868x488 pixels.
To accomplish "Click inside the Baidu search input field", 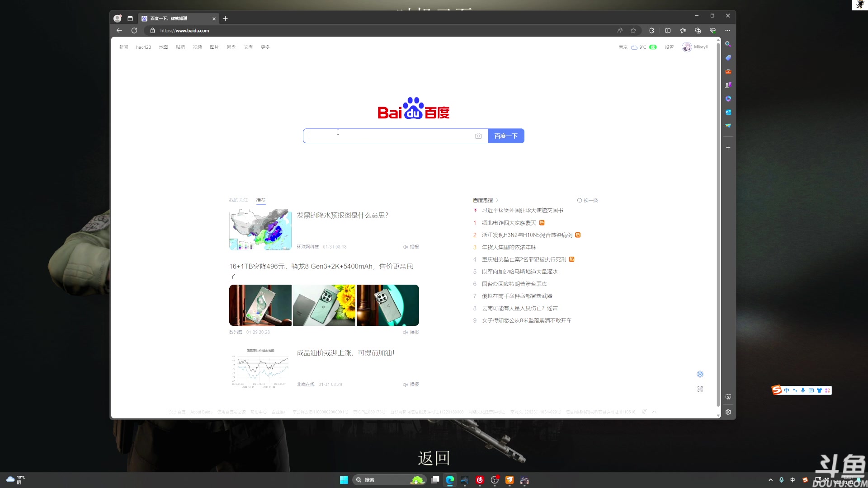I will click(389, 136).
